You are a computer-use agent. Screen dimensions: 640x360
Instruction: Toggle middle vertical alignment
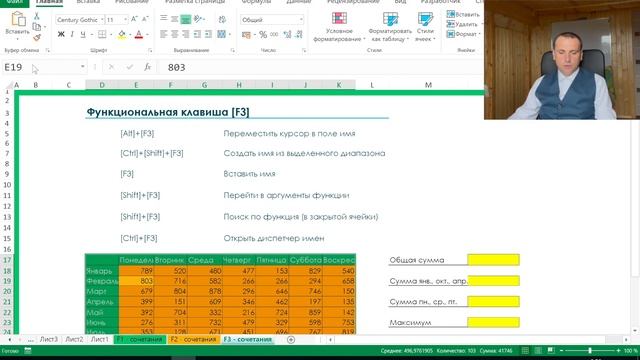pos(175,19)
